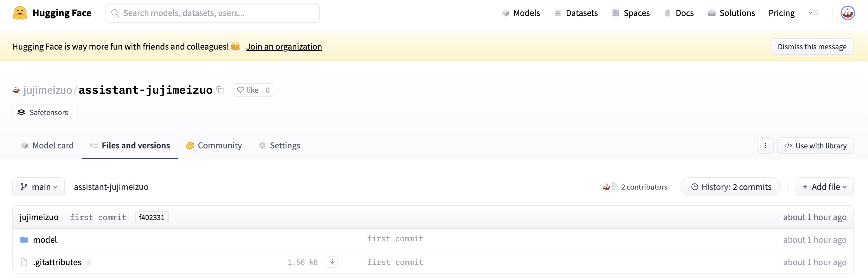Focus the search models input field

click(x=212, y=13)
